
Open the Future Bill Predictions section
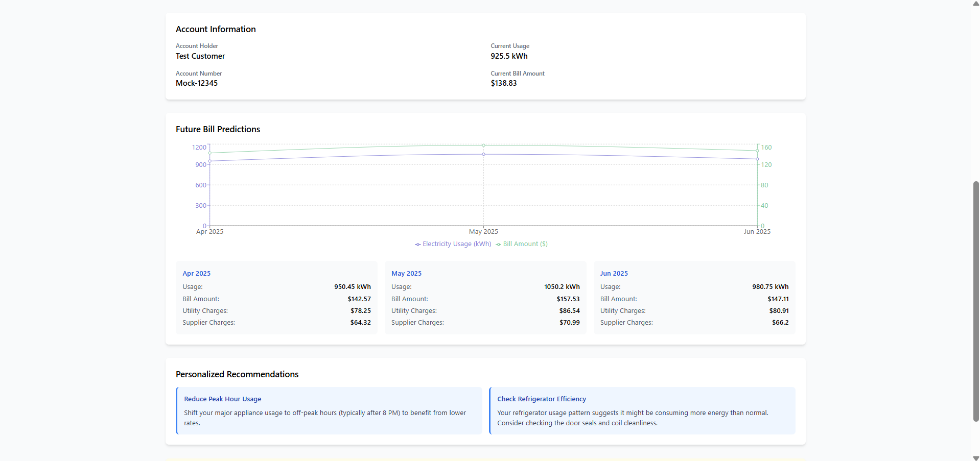(x=217, y=129)
